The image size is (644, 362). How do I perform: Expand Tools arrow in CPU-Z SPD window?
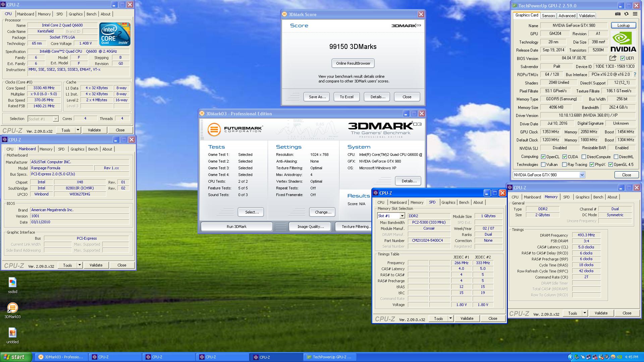450,318
